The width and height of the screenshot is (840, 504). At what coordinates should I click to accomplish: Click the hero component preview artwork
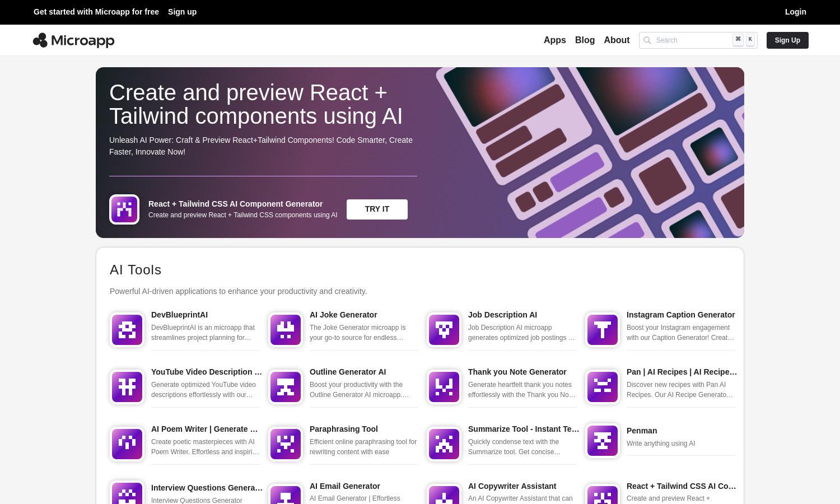click(590, 152)
